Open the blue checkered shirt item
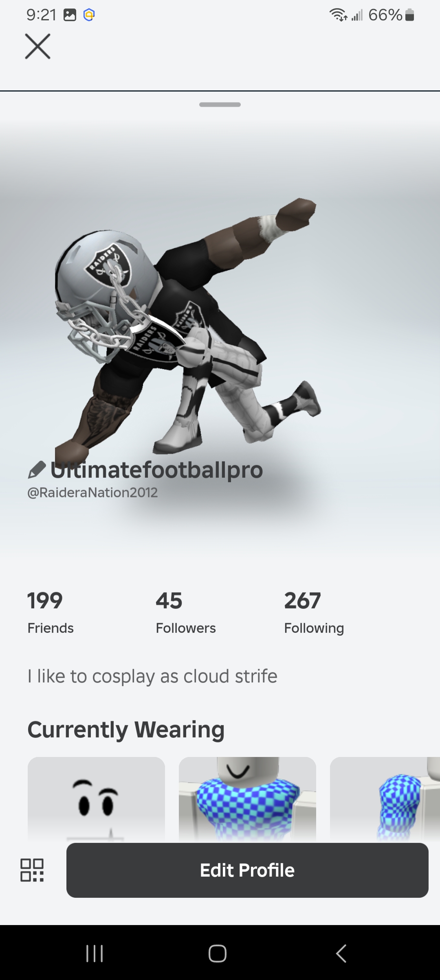 (x=247, y=800)
